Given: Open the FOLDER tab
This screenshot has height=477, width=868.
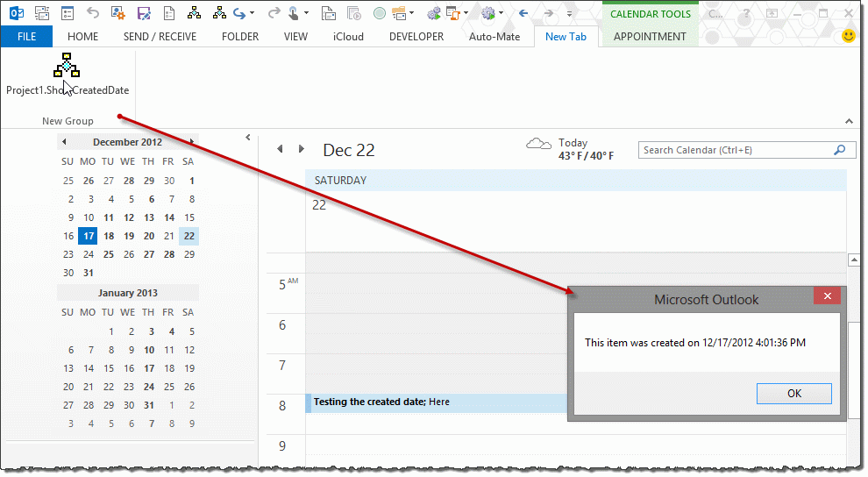Looking at the screenshot, I should [240, 37].
